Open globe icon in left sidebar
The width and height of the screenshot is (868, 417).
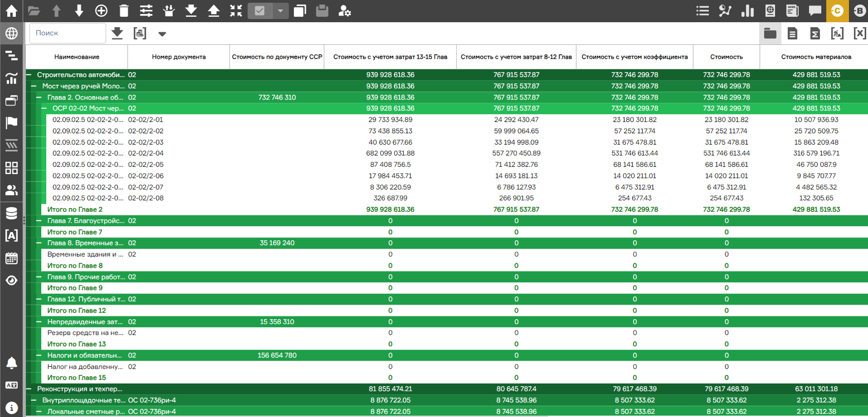(11, 33)
